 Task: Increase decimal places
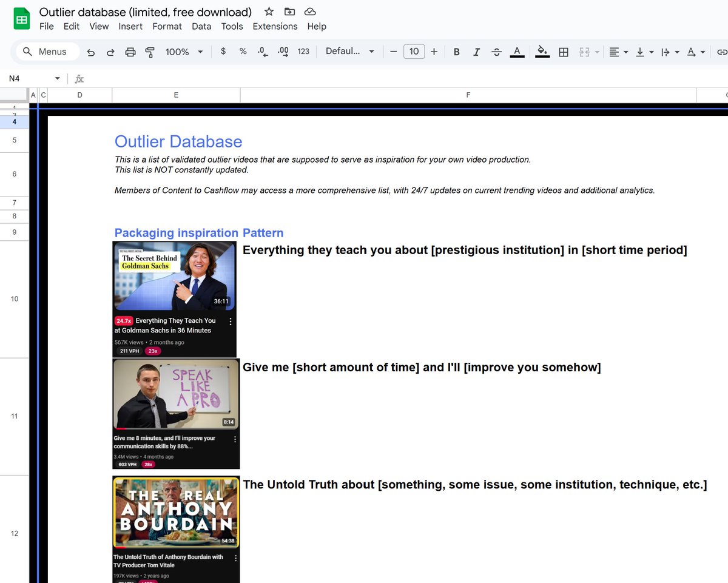tap(283, 52)
